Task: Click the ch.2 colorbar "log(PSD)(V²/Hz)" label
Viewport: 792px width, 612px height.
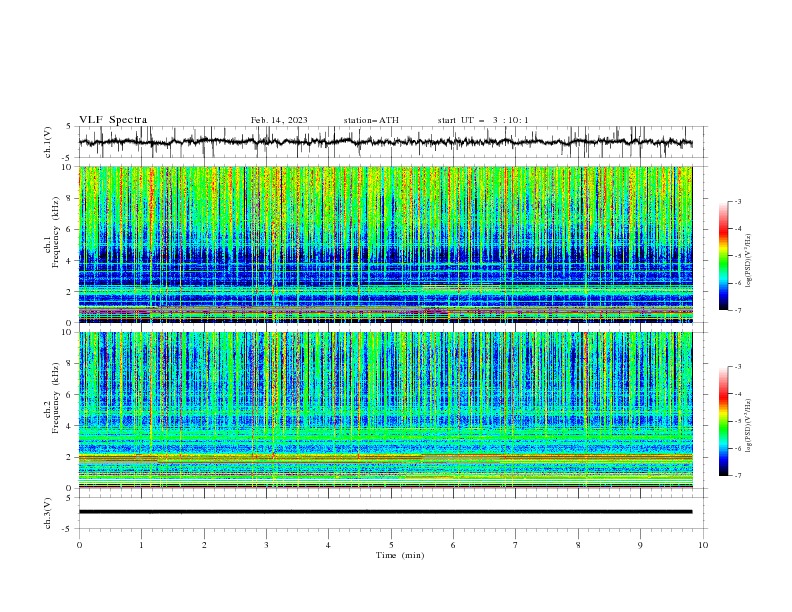Action: coord(748,425)
